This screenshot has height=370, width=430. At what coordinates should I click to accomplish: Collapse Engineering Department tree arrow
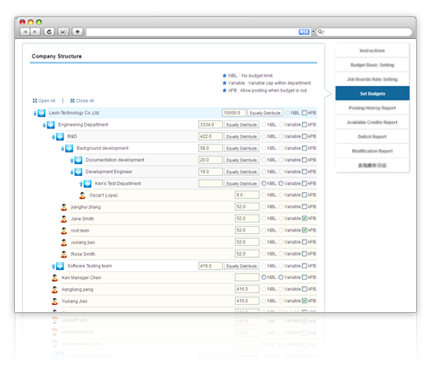pos(44,125)
